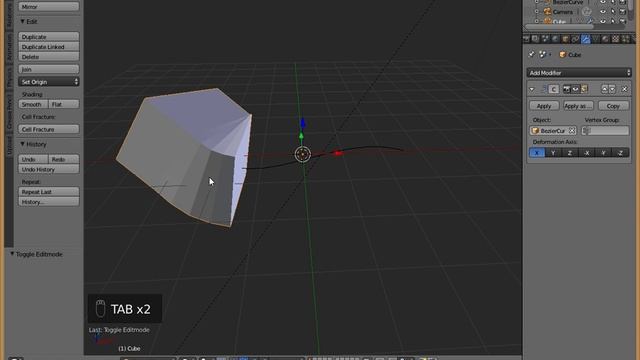
Task: Select Y deformation axis
Action: (x=553, y=153)
